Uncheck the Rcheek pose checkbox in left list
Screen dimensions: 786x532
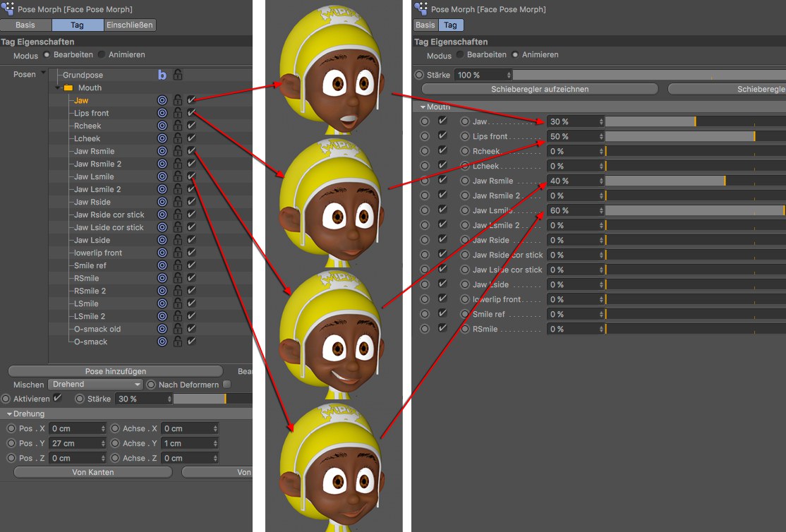191,126
